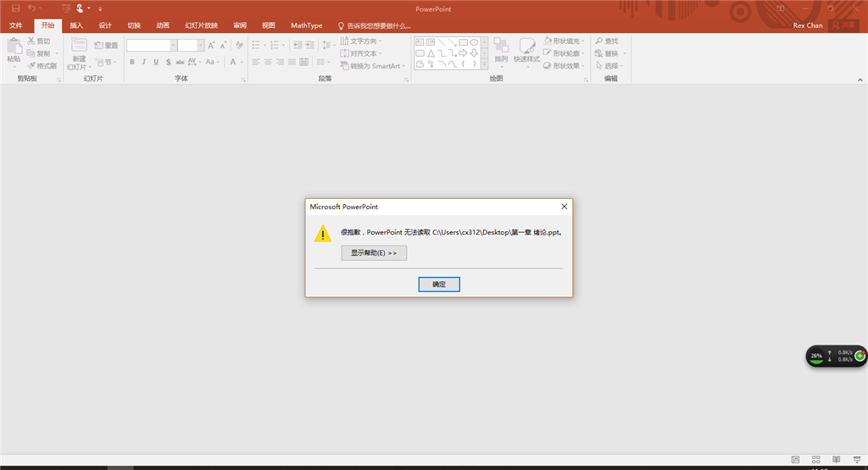Click the Increase Font Size icon
This screenshot has width=868, height=470.
(x=211, y=46)
